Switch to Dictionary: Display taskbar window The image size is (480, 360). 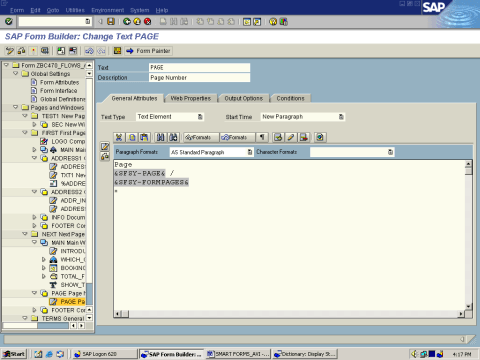pyautogui.click(x=305, y=354)
